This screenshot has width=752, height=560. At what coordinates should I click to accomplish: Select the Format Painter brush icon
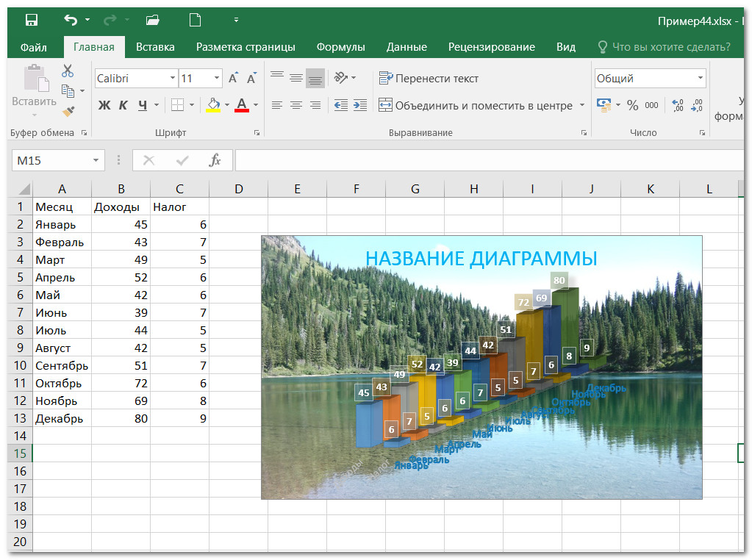[68, 111]
